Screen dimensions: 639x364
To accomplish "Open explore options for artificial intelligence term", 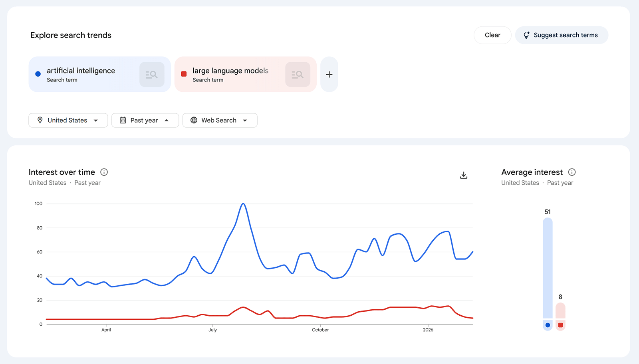I will [152, 74].
